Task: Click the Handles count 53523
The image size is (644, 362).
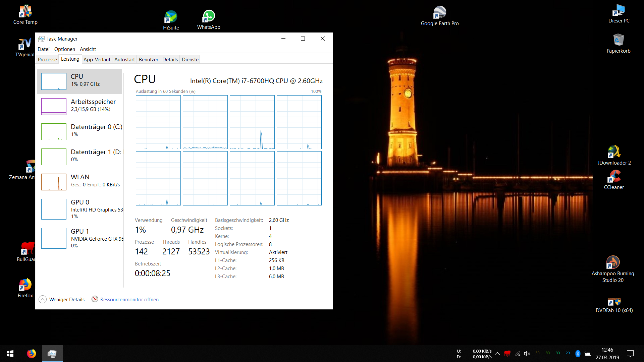Action: pos(199,251)
